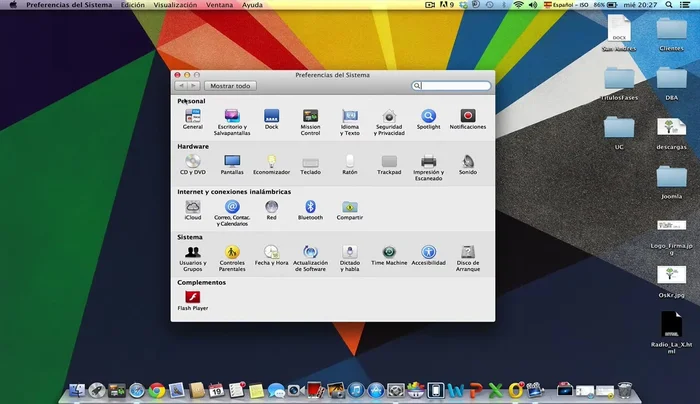The height and width of the screenshot is (404, 700).
Task: Open the Economizador energy settings
Action: (x=271, y=161)
